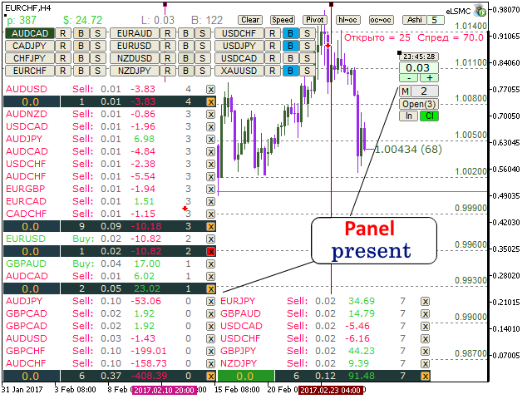Close the EURUSD Buy position
Viewport: 532px width, 399px height.
click(210, 239)
